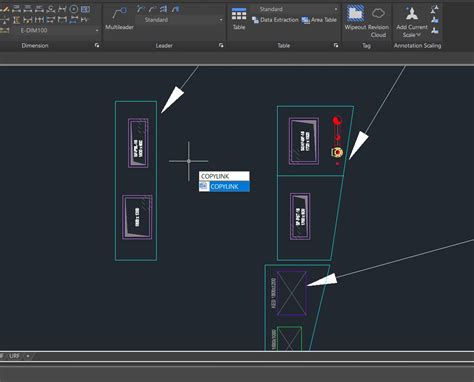Open the Leader panel dialog launcher

[221, 45]
